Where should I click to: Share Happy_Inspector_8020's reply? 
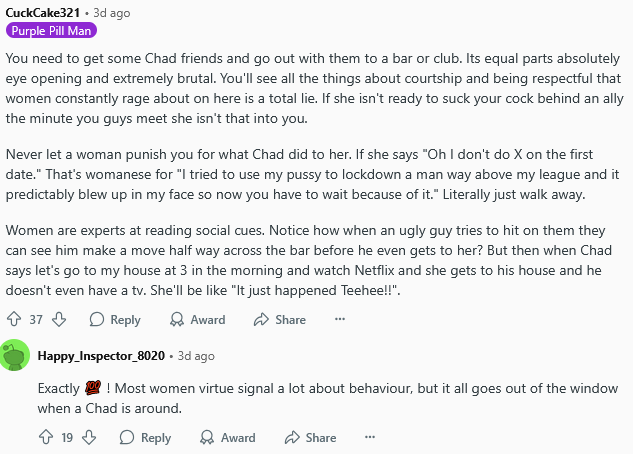pos(311,438)
